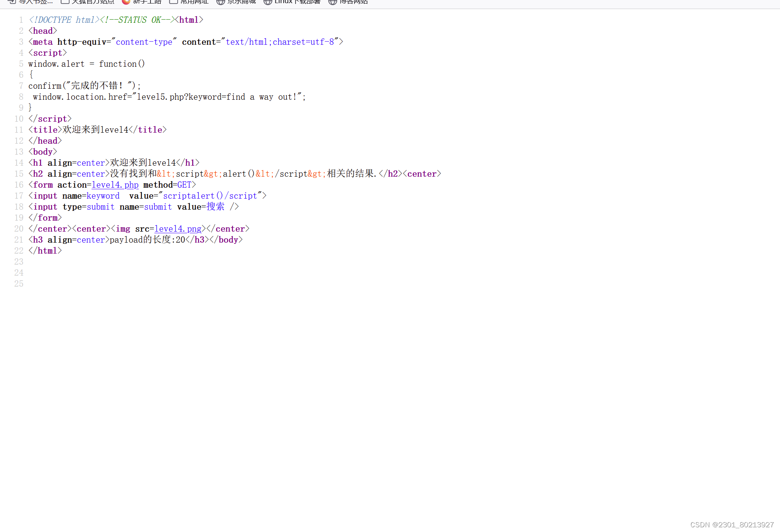The image size is (780, 532).
Task: Open the 博客网站 bookmark
Action: (348, 2)
